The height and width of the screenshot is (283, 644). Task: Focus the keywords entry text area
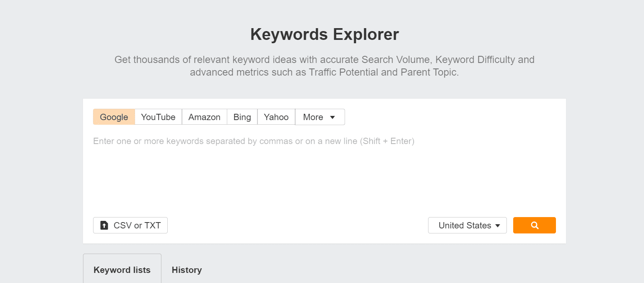tap(325, 170)
